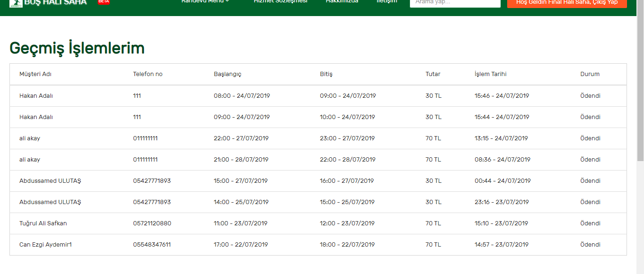Viewport: 644px width, 274px height.
Task: Click transaction date 23:16 - 23/07/2019
Action: [x=502, y=202]
